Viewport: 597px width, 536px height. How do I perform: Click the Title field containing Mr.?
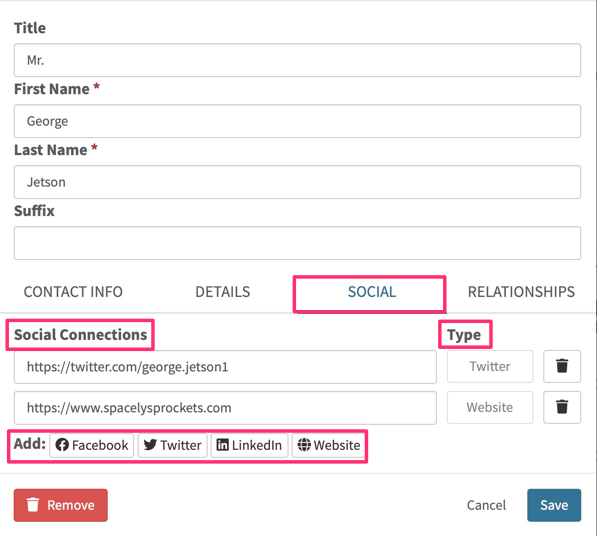click(297, 60)
